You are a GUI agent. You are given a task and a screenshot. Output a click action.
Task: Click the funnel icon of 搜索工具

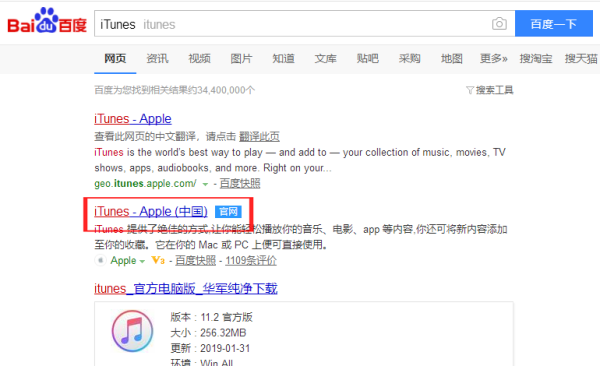[x=470, y=90]
